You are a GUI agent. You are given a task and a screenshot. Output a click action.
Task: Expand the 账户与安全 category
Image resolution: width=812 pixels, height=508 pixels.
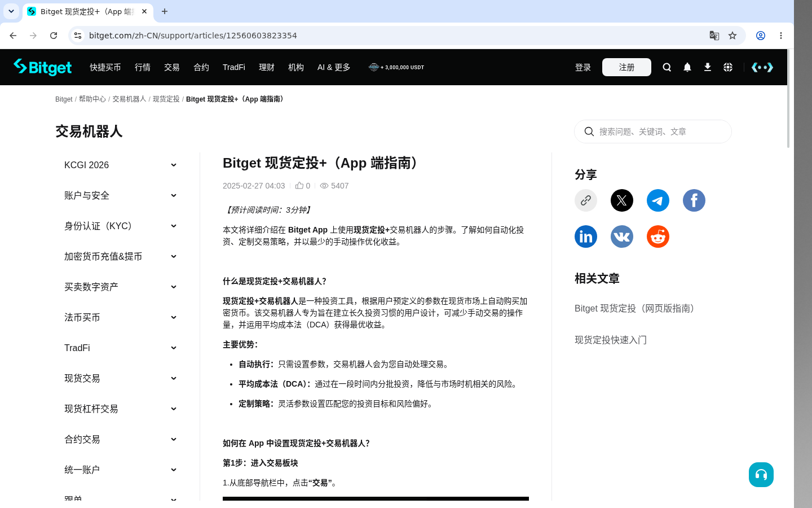[121, 195]
